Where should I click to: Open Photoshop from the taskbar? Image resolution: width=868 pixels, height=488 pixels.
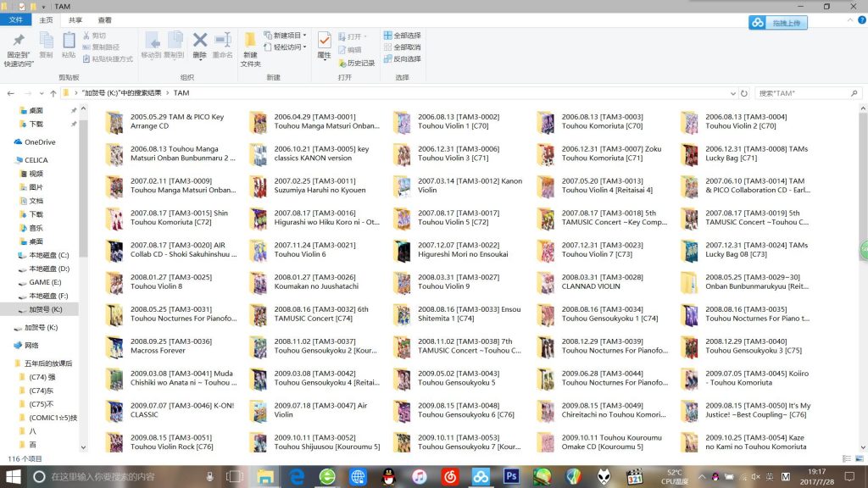pyautogui.click(x=511, y=476)
